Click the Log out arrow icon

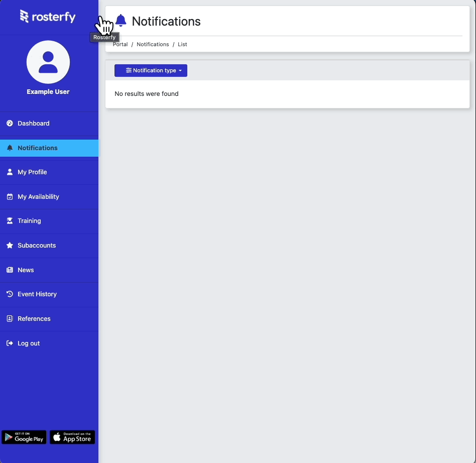click(x=10, y=343)
